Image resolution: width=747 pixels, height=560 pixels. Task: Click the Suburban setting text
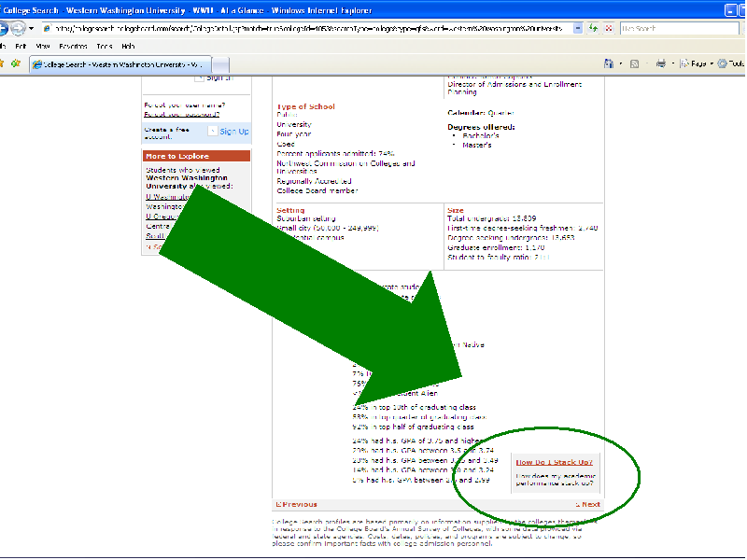[306, 218]
